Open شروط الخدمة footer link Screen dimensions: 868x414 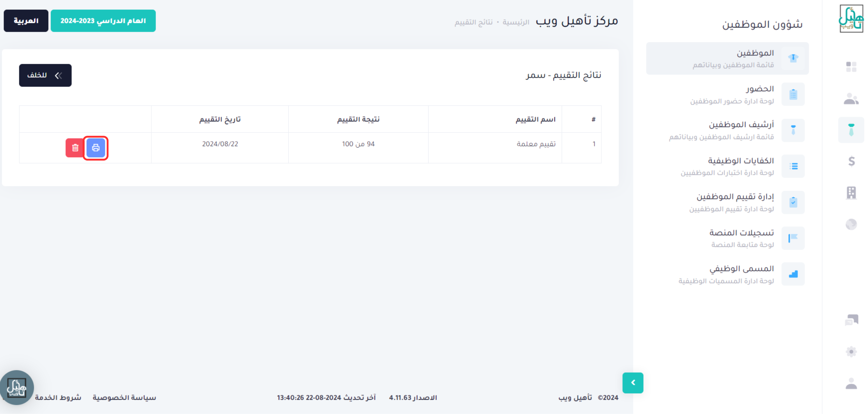tap(58, 398)
